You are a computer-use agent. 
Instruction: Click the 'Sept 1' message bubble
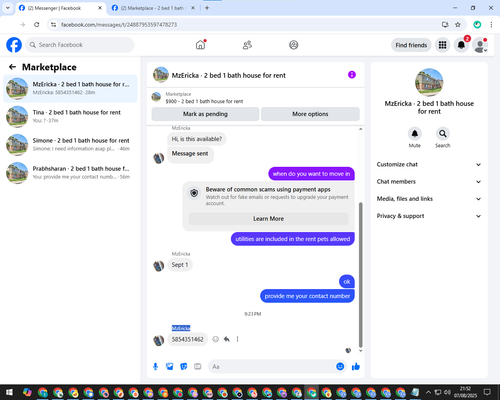tap(180, 265)
